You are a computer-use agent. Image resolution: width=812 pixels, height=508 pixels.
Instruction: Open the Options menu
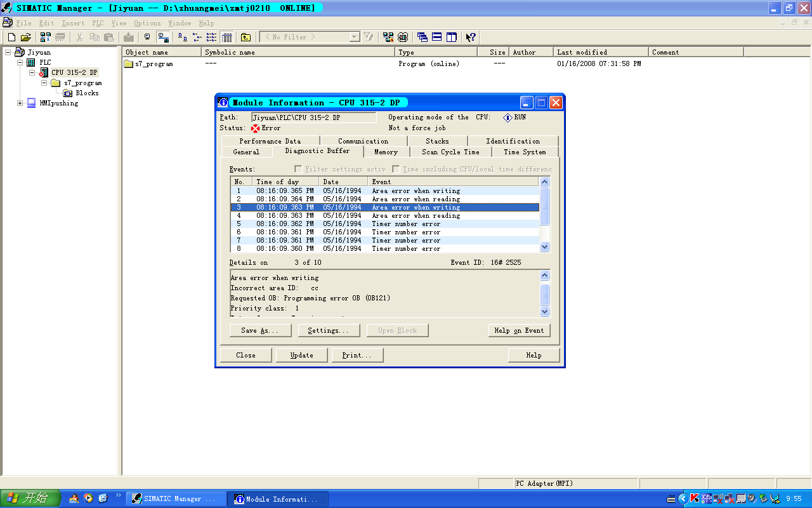pos(147,23)
